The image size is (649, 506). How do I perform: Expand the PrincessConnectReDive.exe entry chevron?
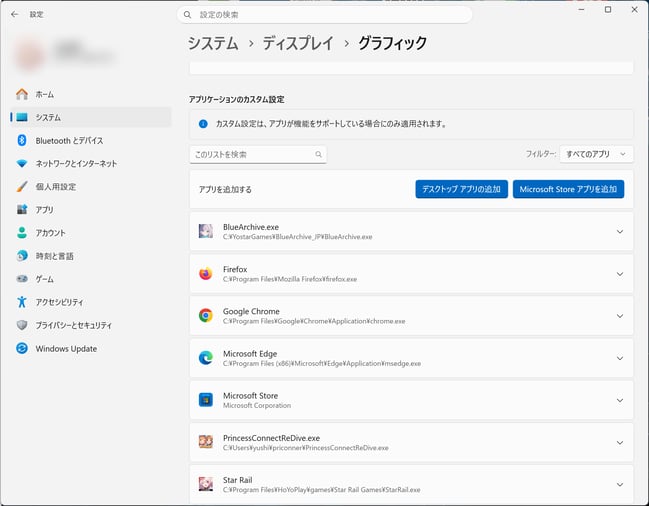(x=620, y=443)
